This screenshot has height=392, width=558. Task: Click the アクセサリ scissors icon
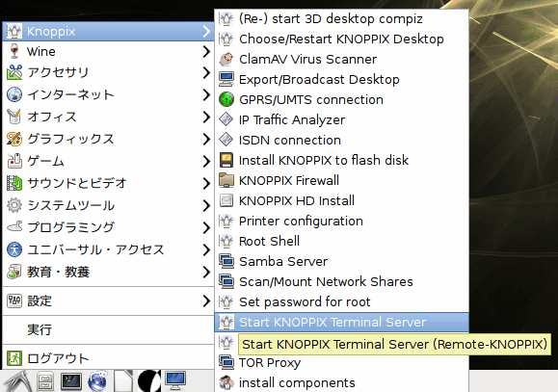click(x=14, y=72)
